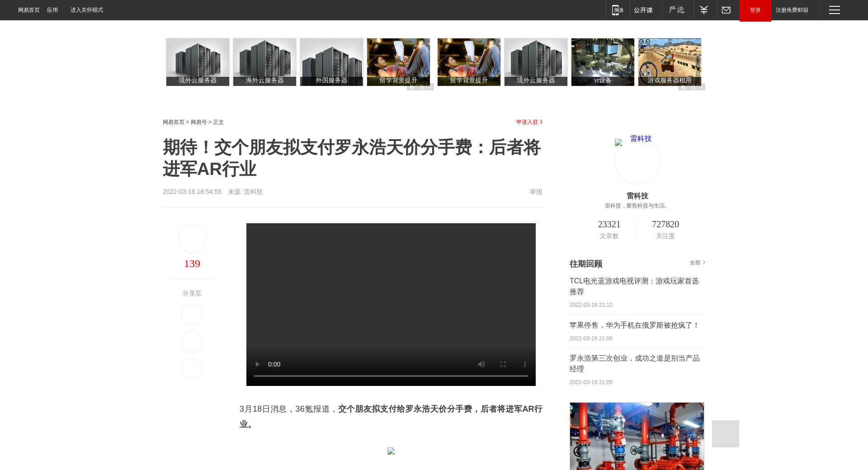Expand the 应用 menu in top bar

(x=52, y=10)
